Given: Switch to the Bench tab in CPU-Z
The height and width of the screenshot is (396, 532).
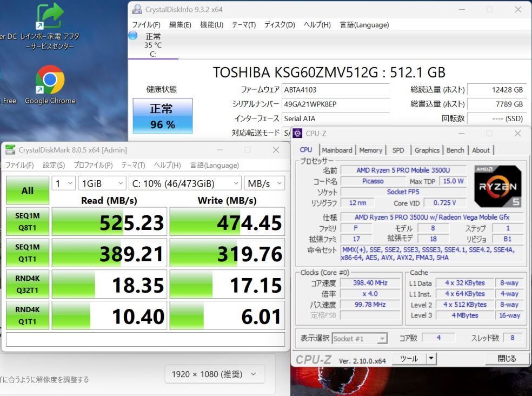Looking at the screenshot, I should point(455,150).
